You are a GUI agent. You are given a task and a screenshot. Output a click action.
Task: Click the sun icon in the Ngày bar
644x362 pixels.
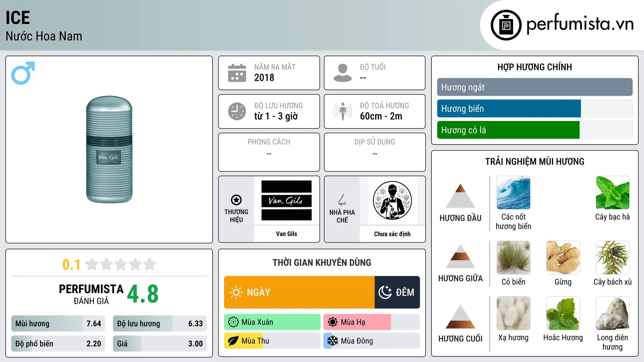(x=236, y=292)
